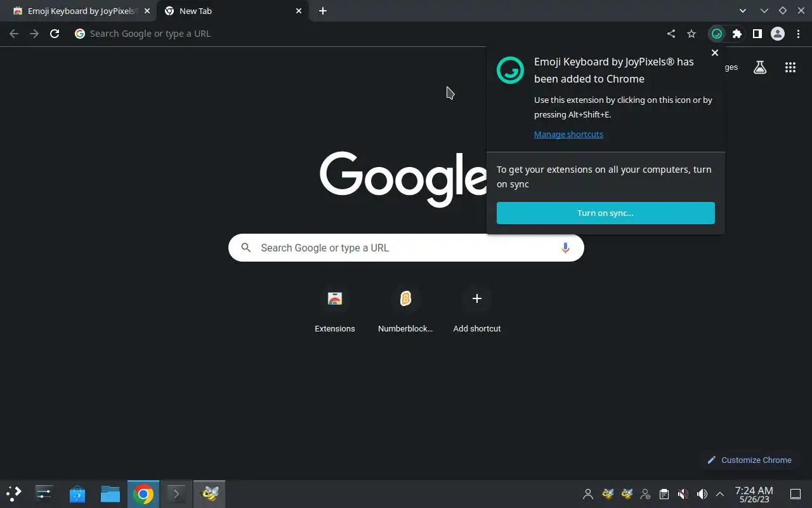The image size is (812, 508).
Task: Open the Numberblocks shortcut tile
Action: click(x=405, y=310)
